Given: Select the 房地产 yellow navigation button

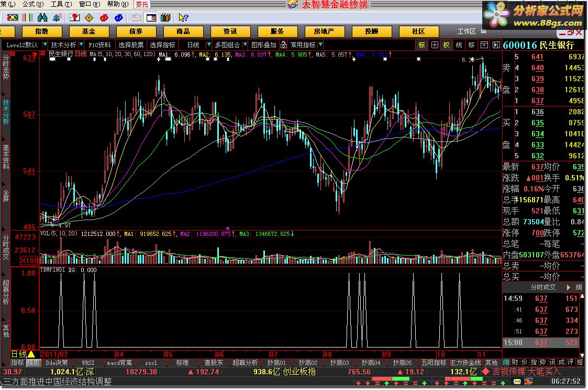Looking at the screenshot, I should (325, 31).
